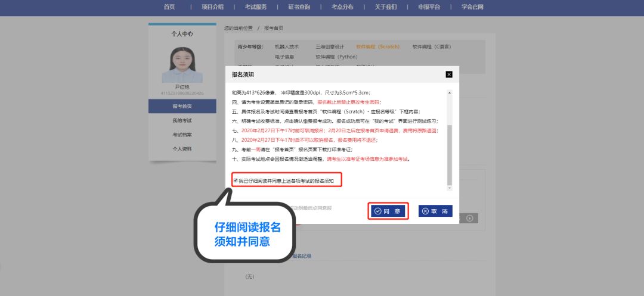Click the 报名须知 dialog title
The image size is (644, 296).
(243, 74)
